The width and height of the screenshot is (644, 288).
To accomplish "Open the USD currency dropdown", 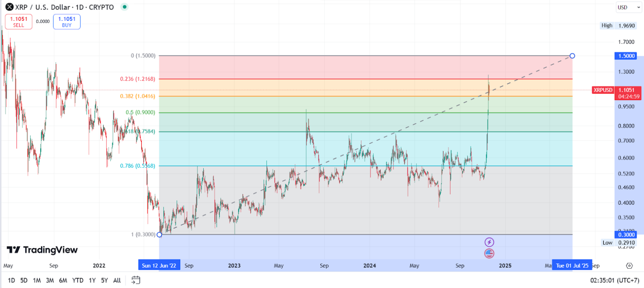I will (x=628, y=7).
